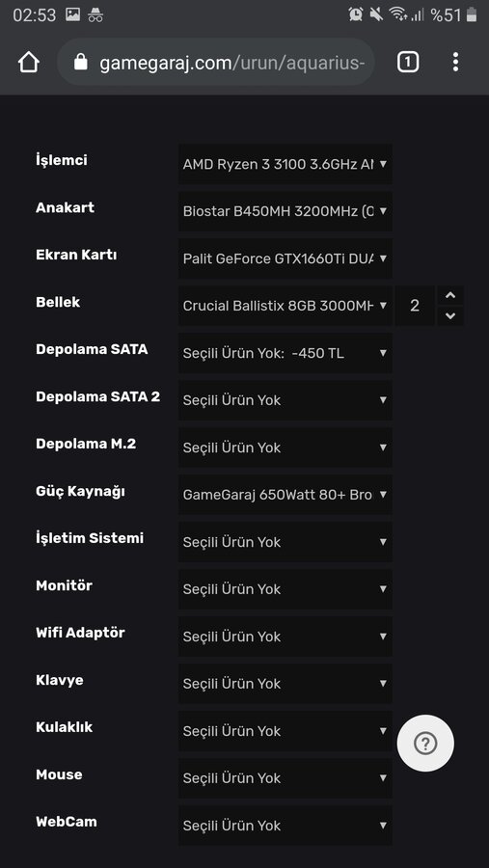The height and width of the screenshot is (868, 489).
Task: Expand the Monitör selection dropdown
Action: click(285, 589)
